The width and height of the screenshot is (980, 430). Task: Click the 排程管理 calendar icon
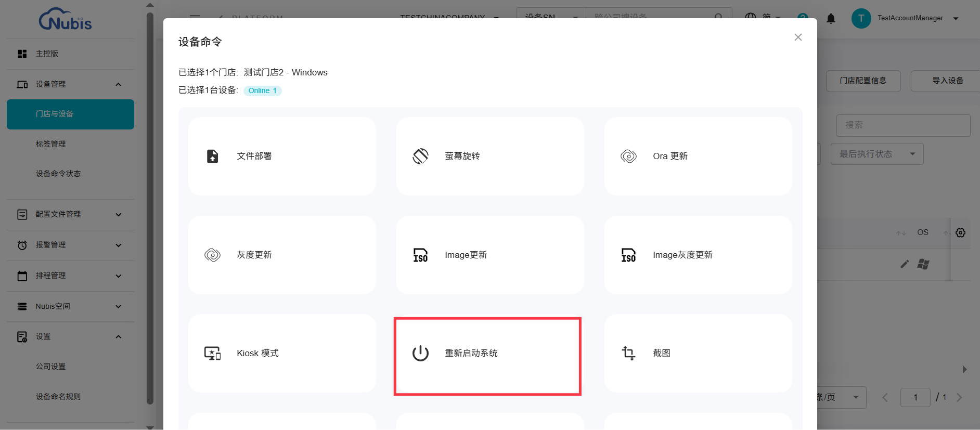[x=22, y=276]
